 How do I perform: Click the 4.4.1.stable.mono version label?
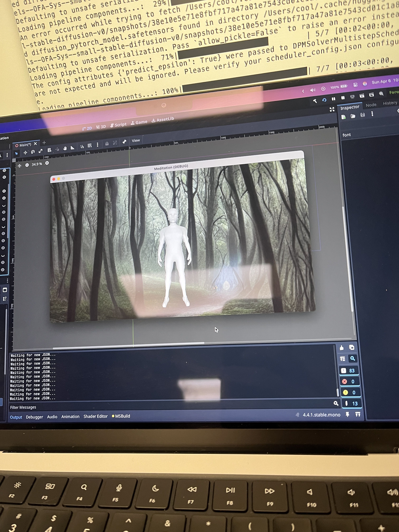pos(321,415)
